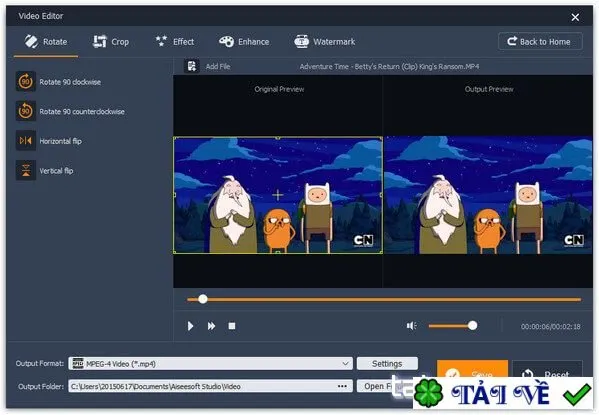Stop video playback
Image resolution: width=599 pixels, height=415 pixels.
point(232,326)
